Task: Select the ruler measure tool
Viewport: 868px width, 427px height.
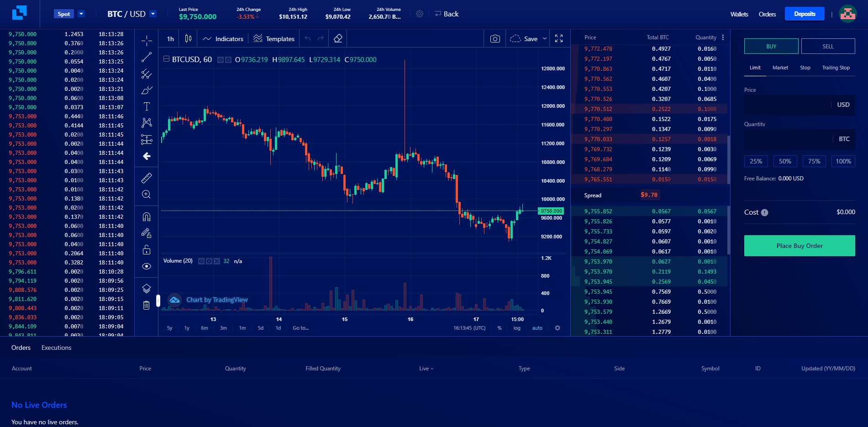Action: (x=147, y=178)
